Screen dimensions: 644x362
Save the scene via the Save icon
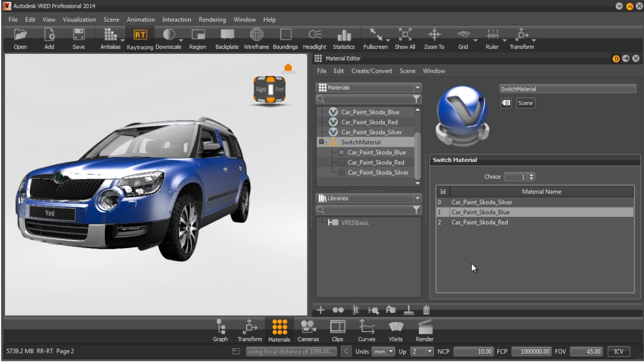click(79, 39)
